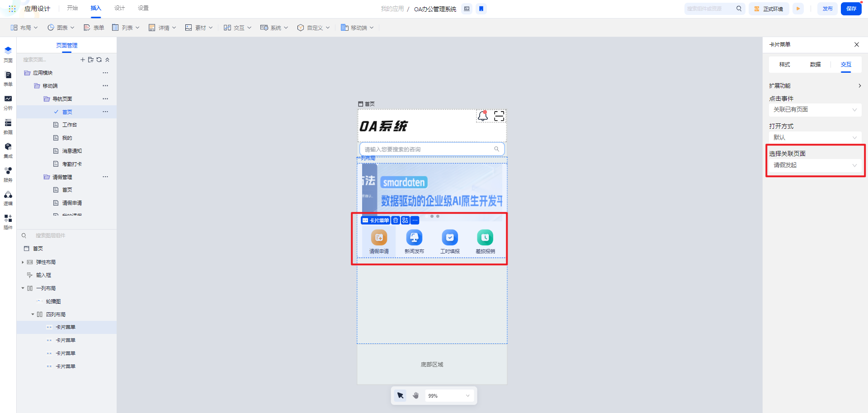868x413 pixels.
Task: Open the 素材 dropdown in insert toolbar
Action: (x=199, y=28)
